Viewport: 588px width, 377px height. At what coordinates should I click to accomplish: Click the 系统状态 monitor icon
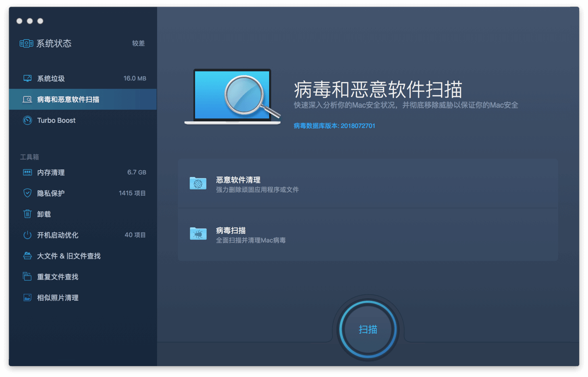27,43
